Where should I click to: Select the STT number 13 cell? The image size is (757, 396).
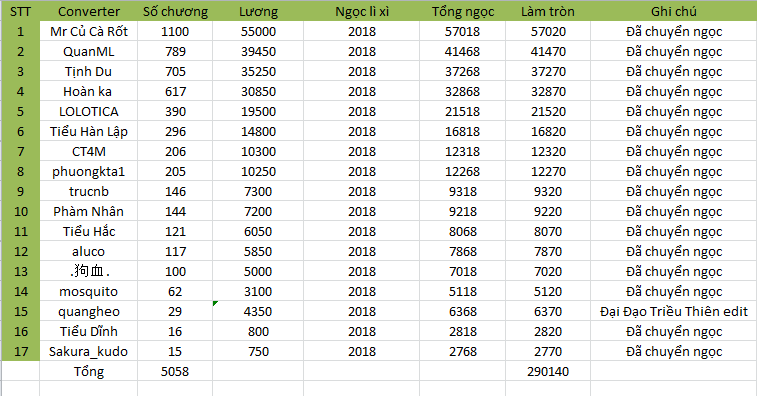20,271
